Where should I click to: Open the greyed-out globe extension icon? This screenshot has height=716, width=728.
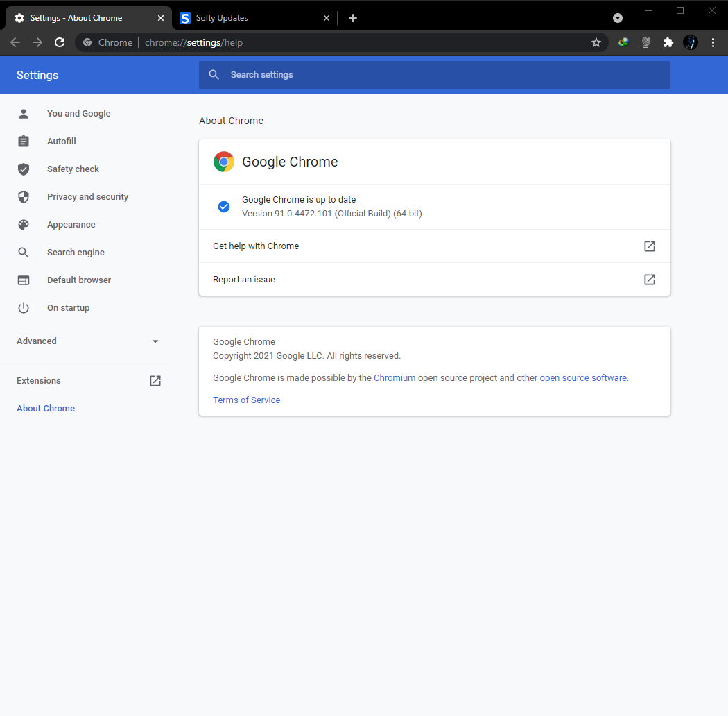pos(645,43)
